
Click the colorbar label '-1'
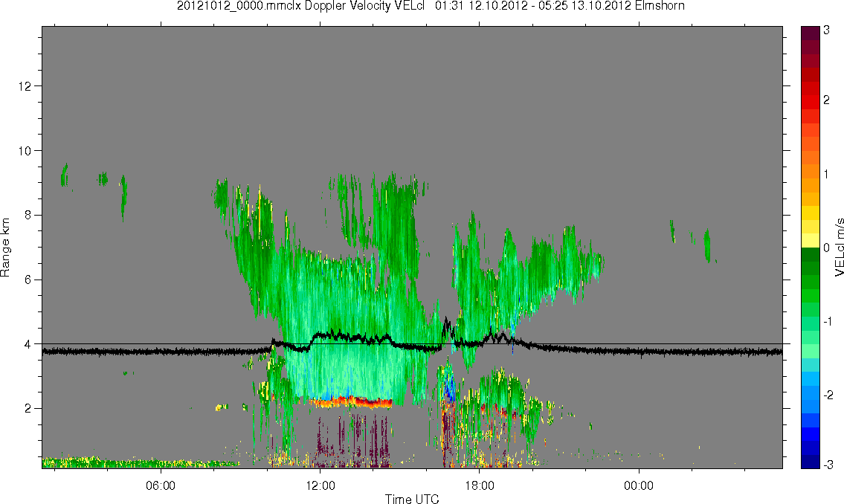tap(828, 321)
